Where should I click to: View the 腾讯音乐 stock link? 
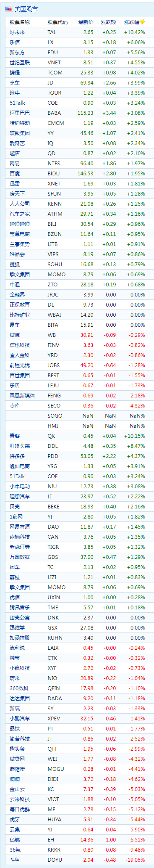(x=20, y=607)
